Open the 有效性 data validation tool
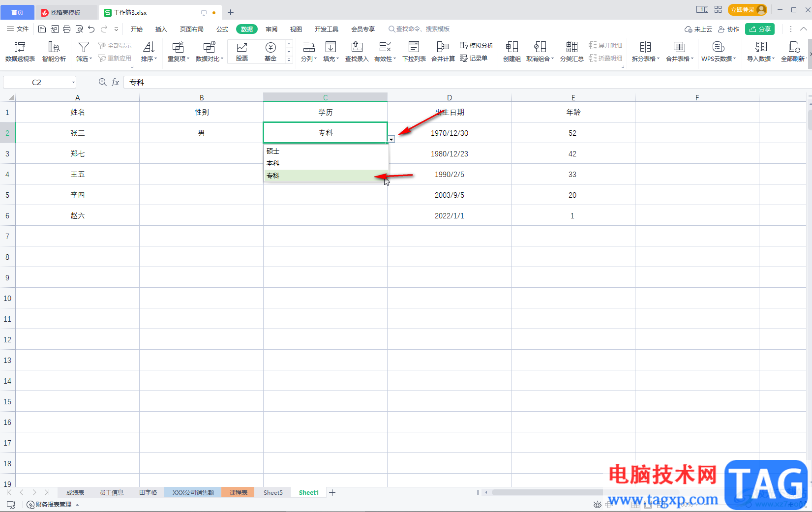Viewport: 812px width, 512px height. [x=385, y=52]
